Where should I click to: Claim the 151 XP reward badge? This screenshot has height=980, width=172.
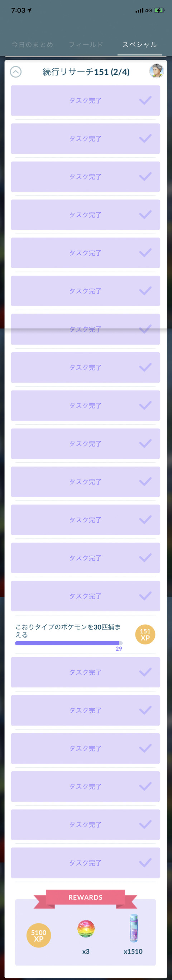click(x=145, y=634)
